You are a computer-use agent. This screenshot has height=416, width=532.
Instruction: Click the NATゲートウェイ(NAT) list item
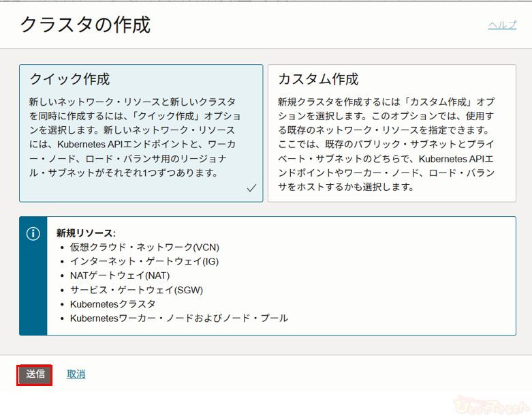[x=120, y=276]
